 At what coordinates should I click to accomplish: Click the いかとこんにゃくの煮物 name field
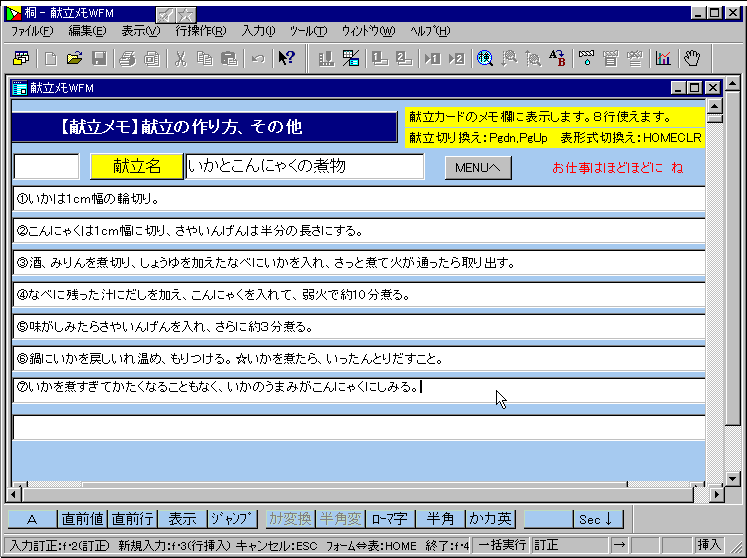[x=304, y=167]
